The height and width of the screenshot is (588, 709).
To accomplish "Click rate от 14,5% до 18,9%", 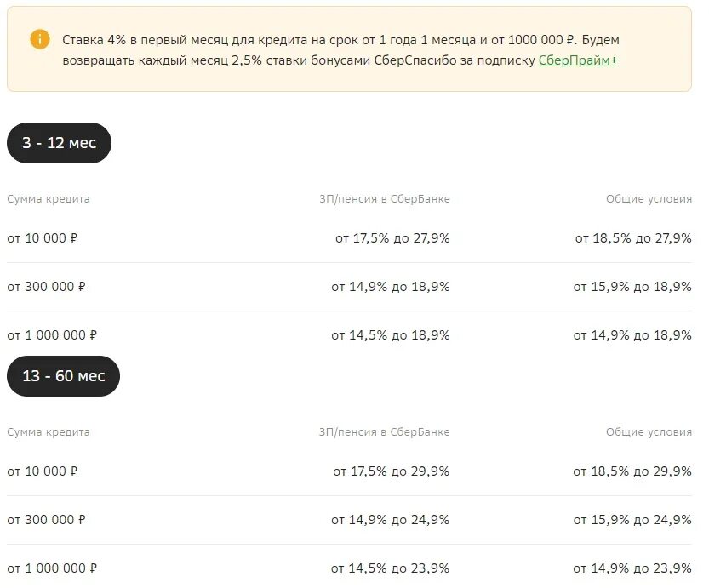I will [x=390, y=335].
